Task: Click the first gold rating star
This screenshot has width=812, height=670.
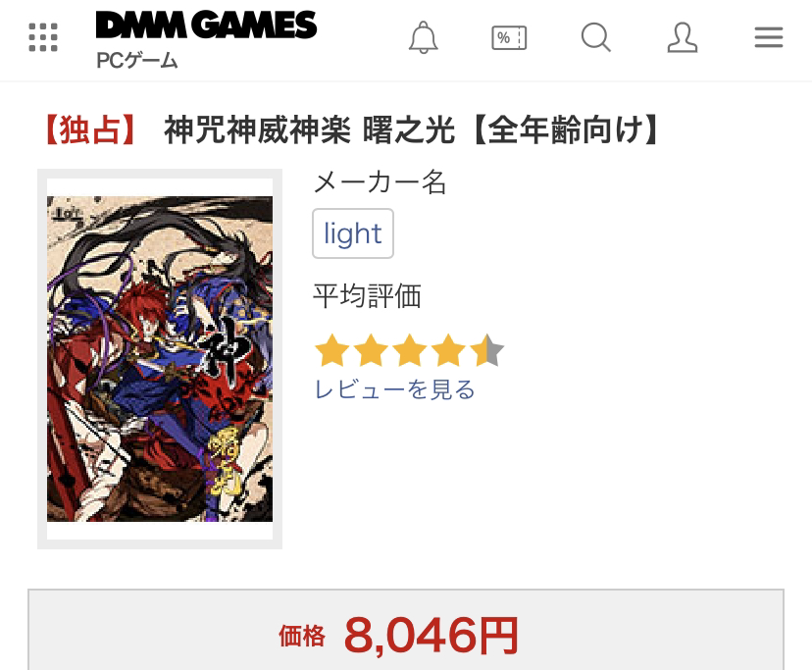Action: pos(331,351)
